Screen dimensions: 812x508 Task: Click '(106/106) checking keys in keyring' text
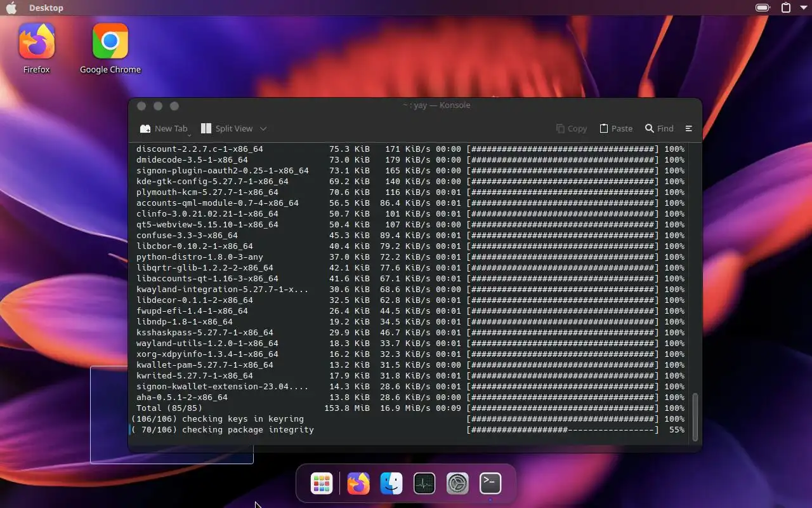click(x=218, y=419)
